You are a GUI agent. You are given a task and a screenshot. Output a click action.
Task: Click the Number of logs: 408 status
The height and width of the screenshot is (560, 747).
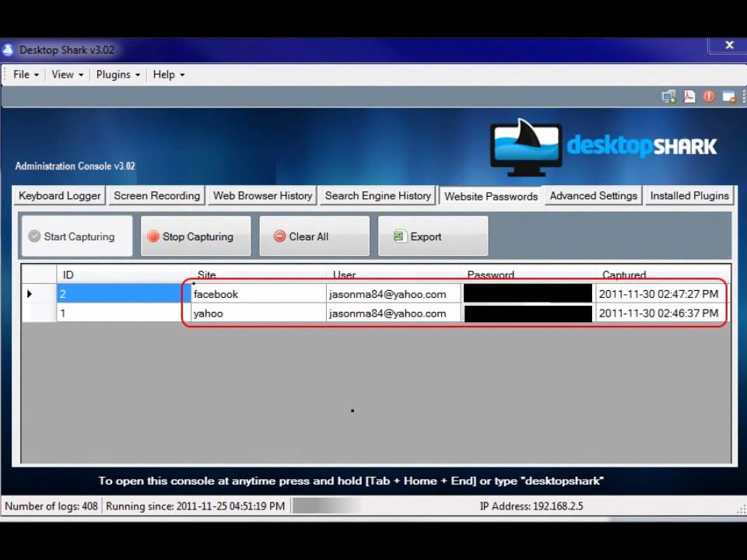coord(51,506)
